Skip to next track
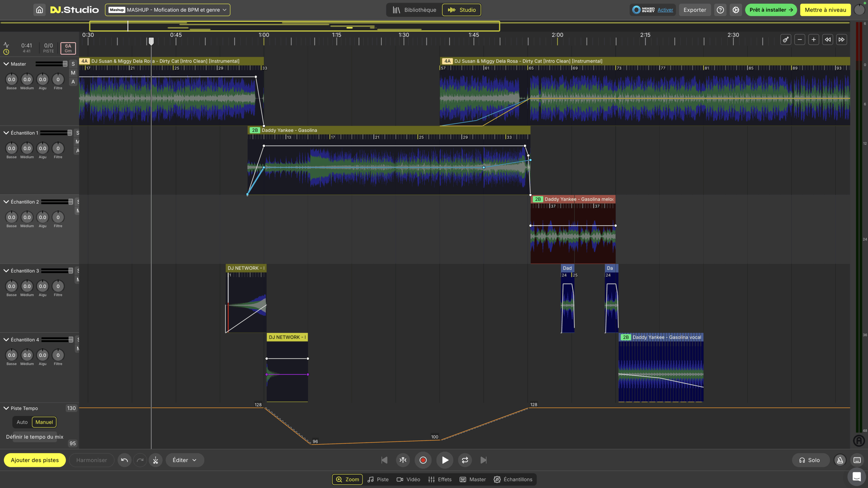This screenshot has width=868, height=488. click(483, 460)
